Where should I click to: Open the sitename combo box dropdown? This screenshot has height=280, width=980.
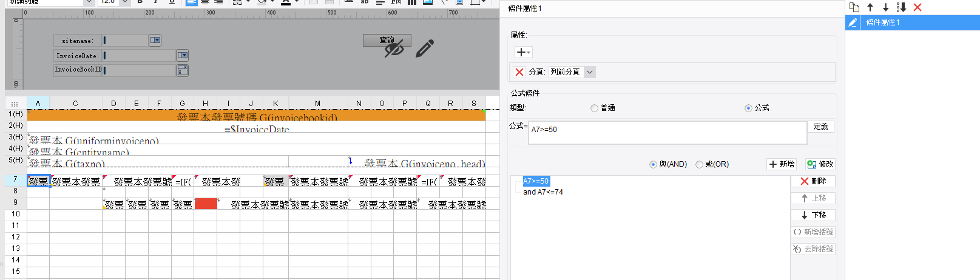tap(155, 41)
